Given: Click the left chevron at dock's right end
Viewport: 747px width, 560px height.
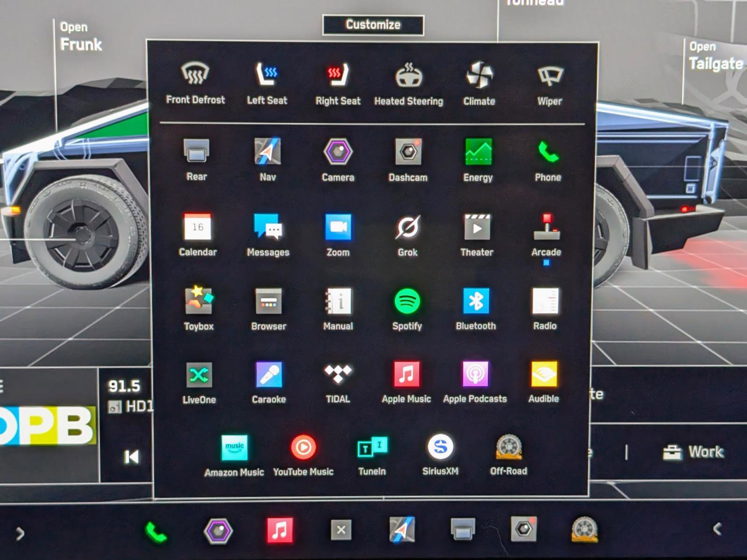Looking at the screenshot, I should [718, 529].
